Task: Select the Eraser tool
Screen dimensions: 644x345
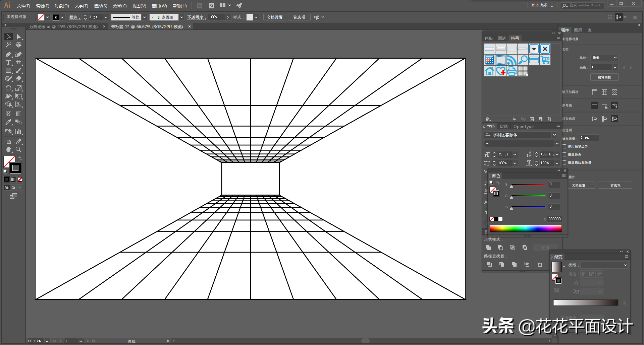Action: point(19,79)
